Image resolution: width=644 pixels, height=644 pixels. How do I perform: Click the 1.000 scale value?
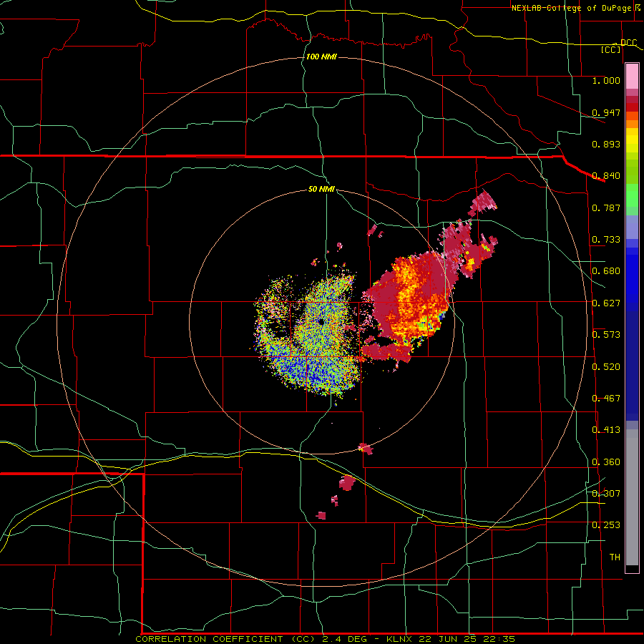point(606,80)
